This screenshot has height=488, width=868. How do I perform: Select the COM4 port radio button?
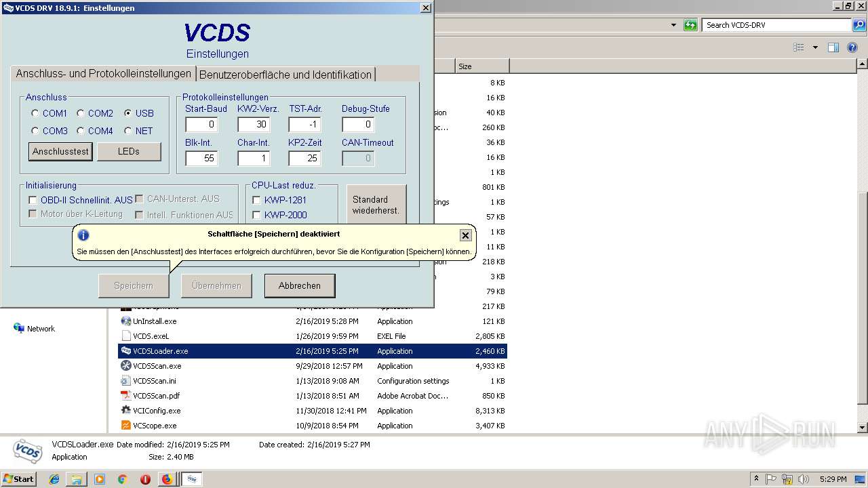pos(81,131)
